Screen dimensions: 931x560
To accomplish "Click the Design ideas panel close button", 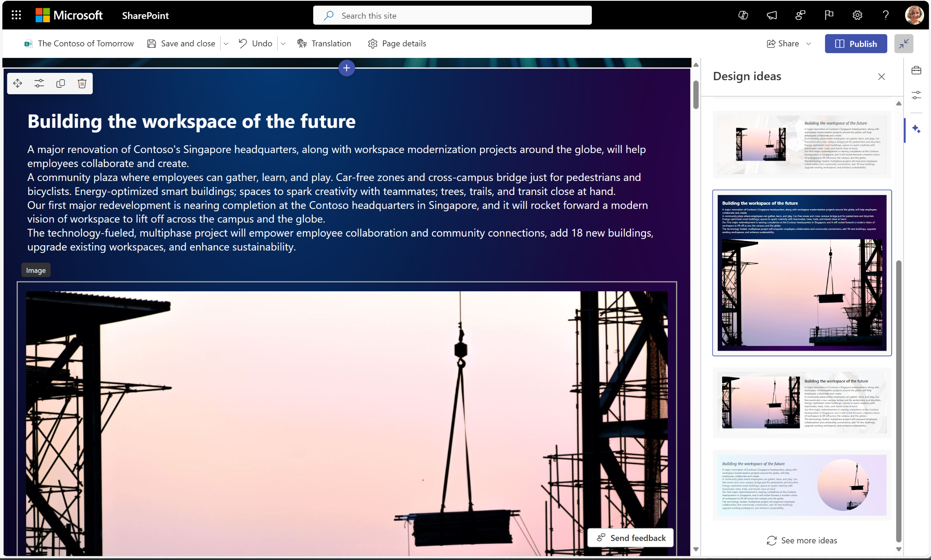I will tap(882, 76).
